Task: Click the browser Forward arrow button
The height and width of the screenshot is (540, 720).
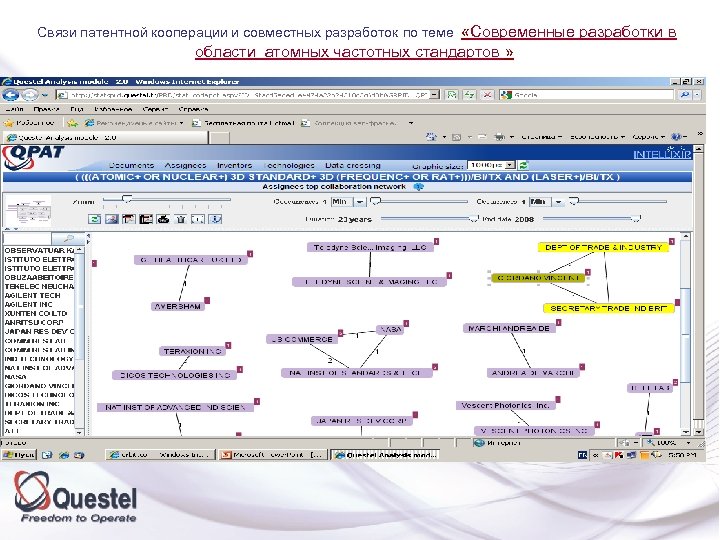Action: click(x=29, y=95)
